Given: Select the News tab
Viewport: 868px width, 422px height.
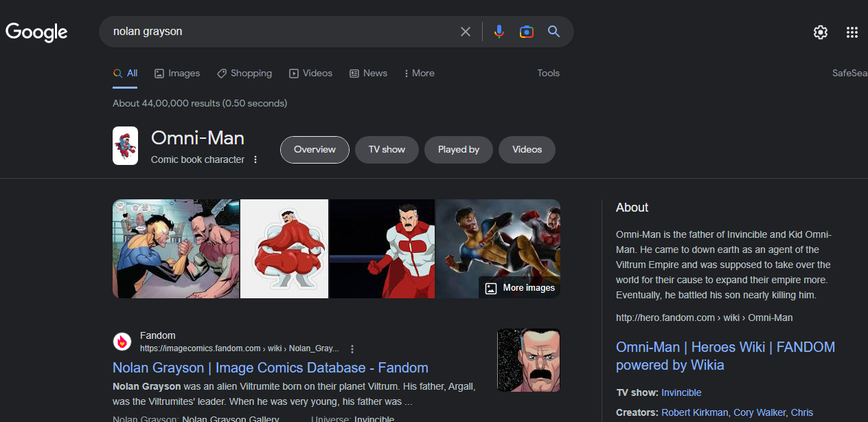Looking at the screenshot, I should click(x=368, y=74).
